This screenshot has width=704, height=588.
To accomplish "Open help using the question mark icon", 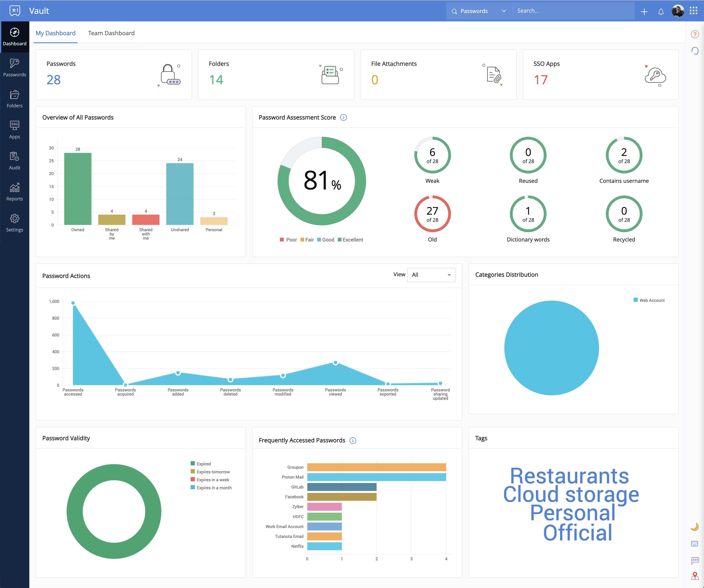I will 695,34.
